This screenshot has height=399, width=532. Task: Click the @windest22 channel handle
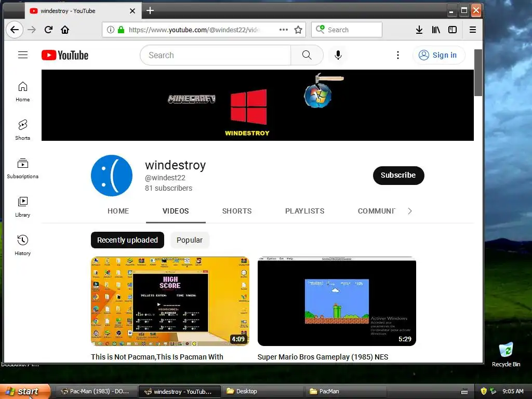click(165, 178)
